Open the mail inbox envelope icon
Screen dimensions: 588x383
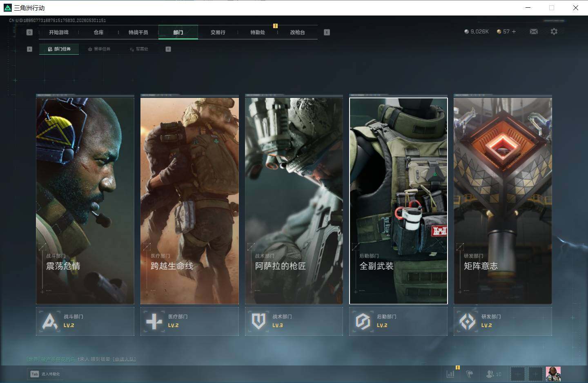pyautogui.click(x=534, y=31)
